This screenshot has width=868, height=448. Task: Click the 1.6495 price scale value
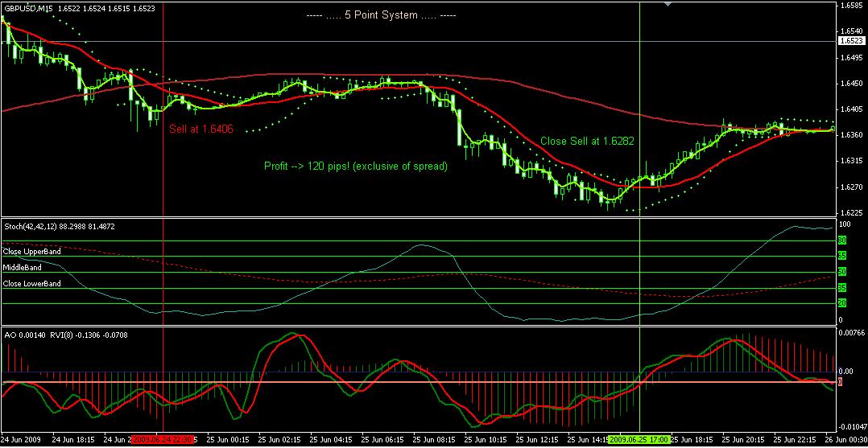pyautogui.click(x=852, y=58)
